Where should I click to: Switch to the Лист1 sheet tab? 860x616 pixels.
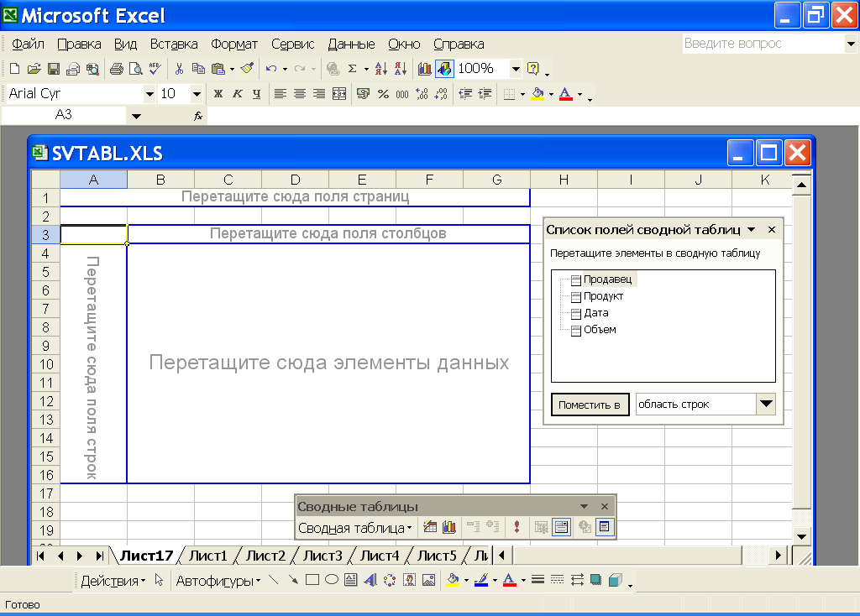208,556
